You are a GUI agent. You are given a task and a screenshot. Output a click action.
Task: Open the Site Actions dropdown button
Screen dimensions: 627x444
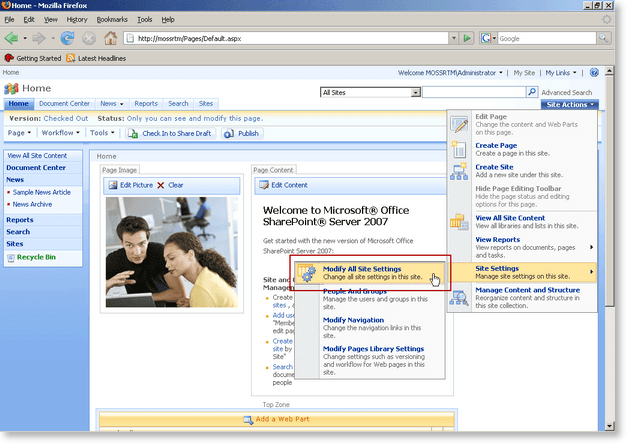point(570,104)
